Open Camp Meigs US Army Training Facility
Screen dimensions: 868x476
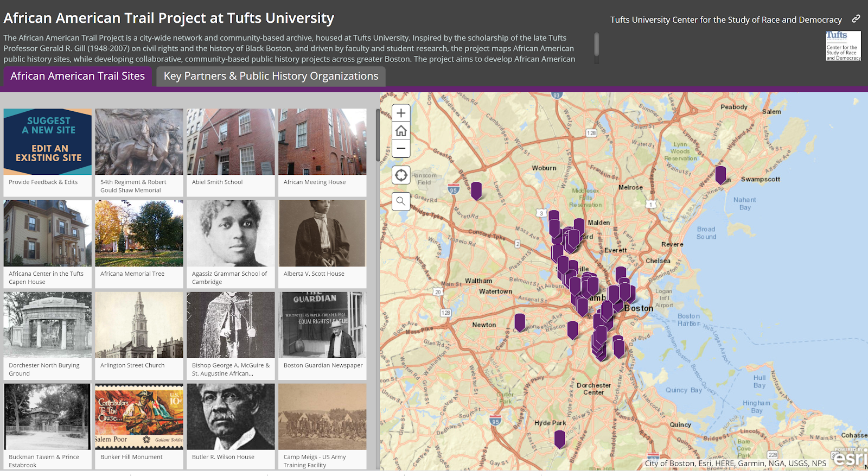323,427
